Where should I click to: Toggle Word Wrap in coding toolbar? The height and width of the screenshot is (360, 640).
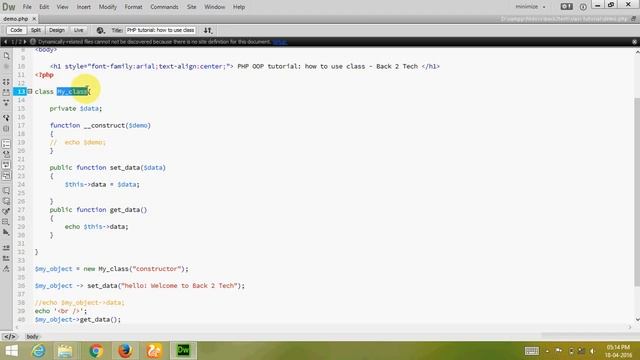6,165
